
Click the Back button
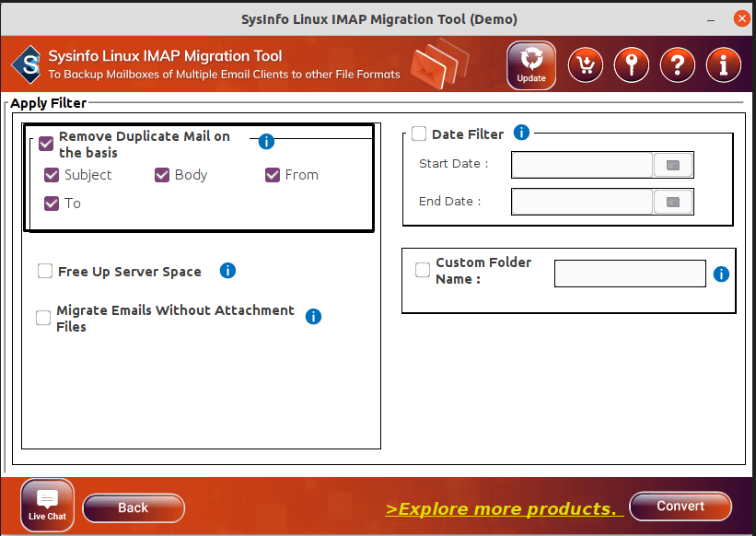134,508
